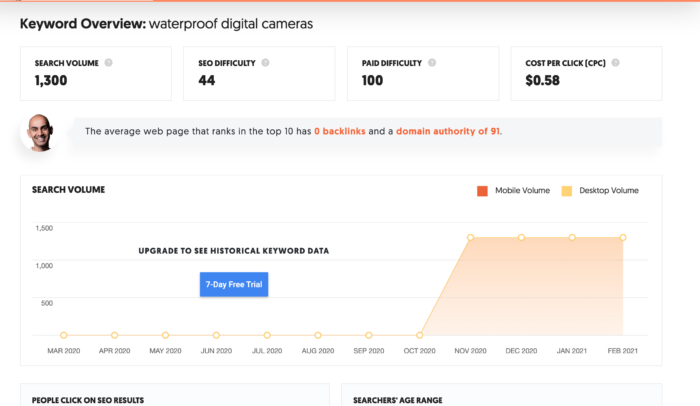Click the Neil Patel avatar photo

point(40,133)
